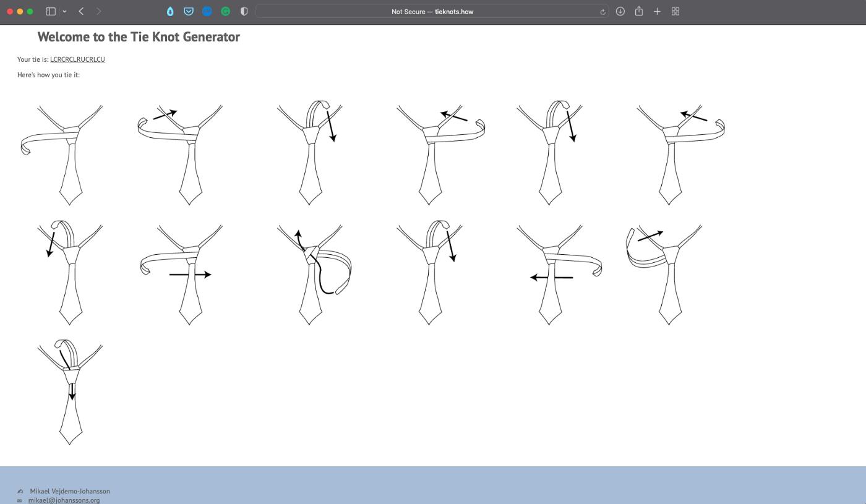Click the LCRCRCLRUCRLCU tie code link
This screenshot has height=504, width=866.
[x=77, y=59]
